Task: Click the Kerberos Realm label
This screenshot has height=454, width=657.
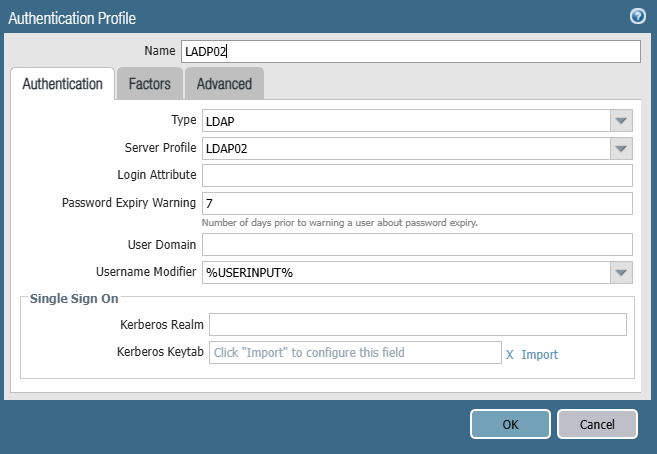Action: coord(162,325)
